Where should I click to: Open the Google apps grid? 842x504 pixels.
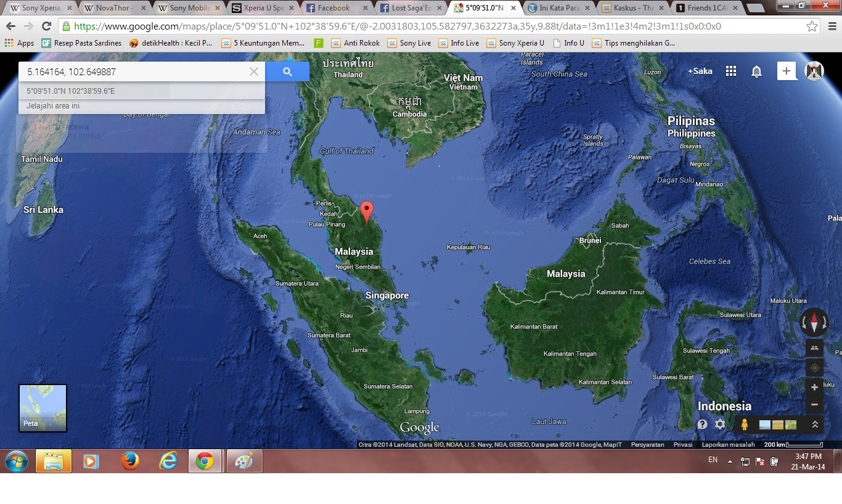pos(731,71)
